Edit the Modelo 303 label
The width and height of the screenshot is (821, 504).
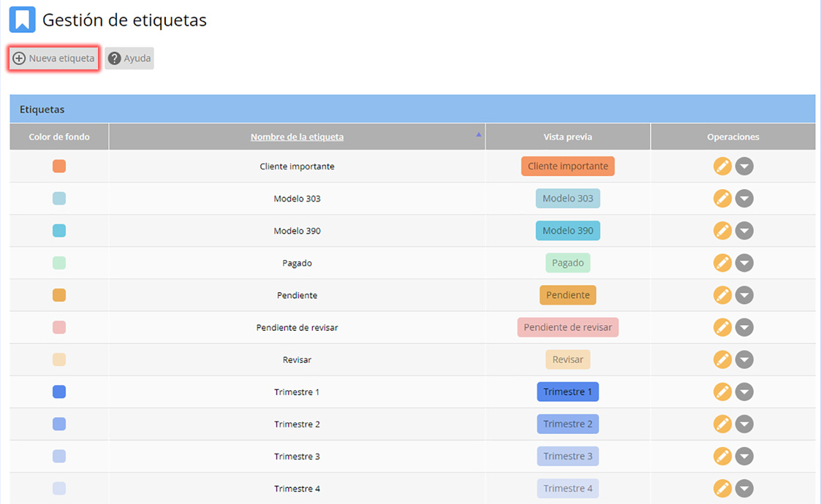[722, 199]
